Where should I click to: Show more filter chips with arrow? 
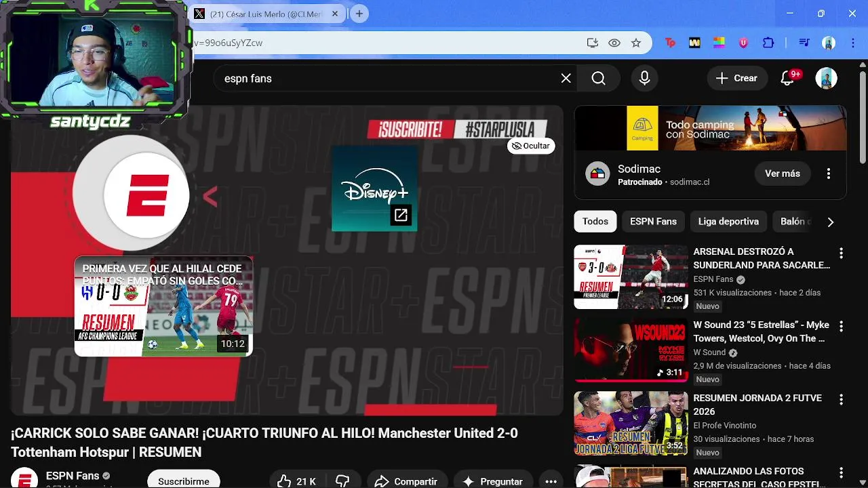(x=830, y=222)
